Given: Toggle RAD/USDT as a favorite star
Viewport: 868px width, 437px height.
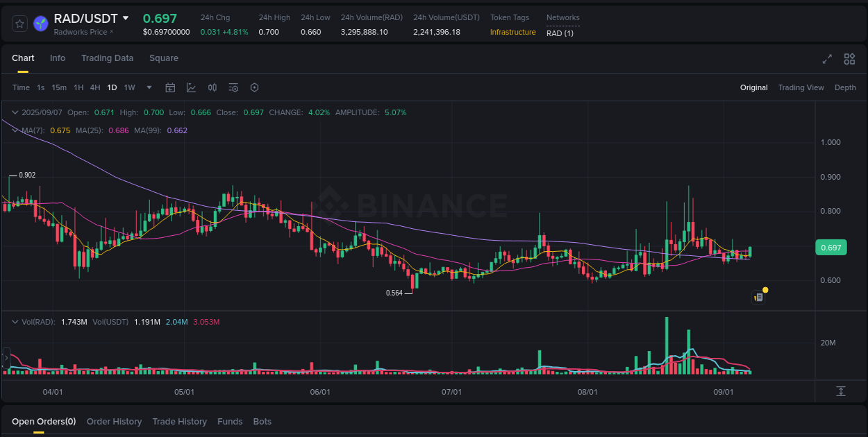Looking at the screenshot, I should [x=19, y=23].
